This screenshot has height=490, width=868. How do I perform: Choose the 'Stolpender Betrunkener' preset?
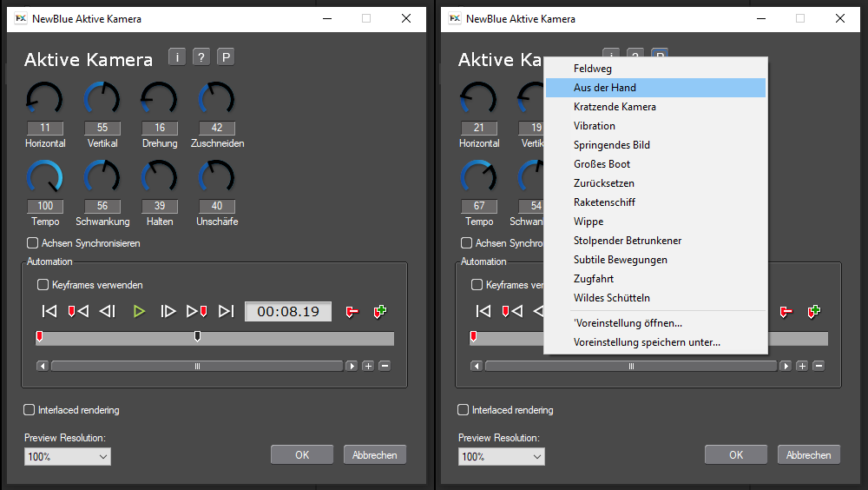(x=628, y=241)
